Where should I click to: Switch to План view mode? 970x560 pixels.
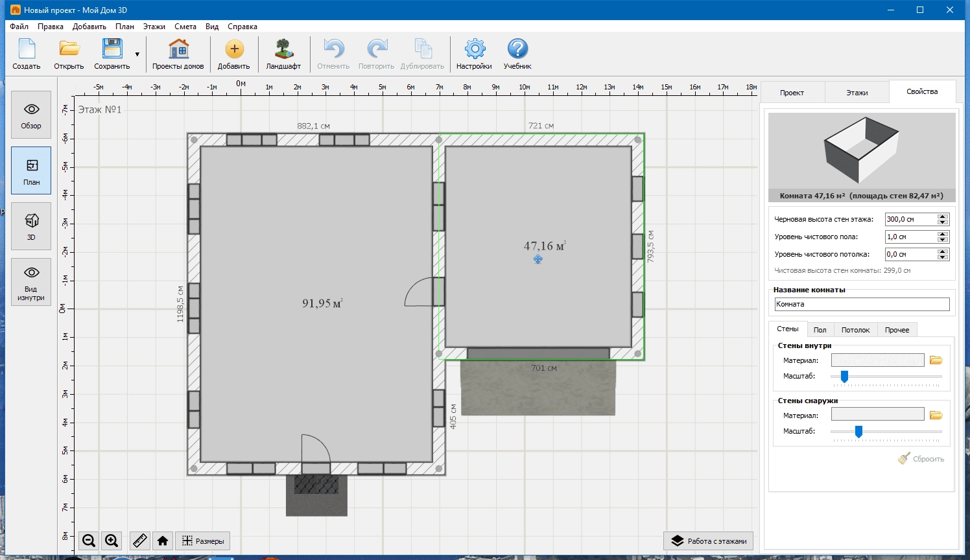coord(31,170)
